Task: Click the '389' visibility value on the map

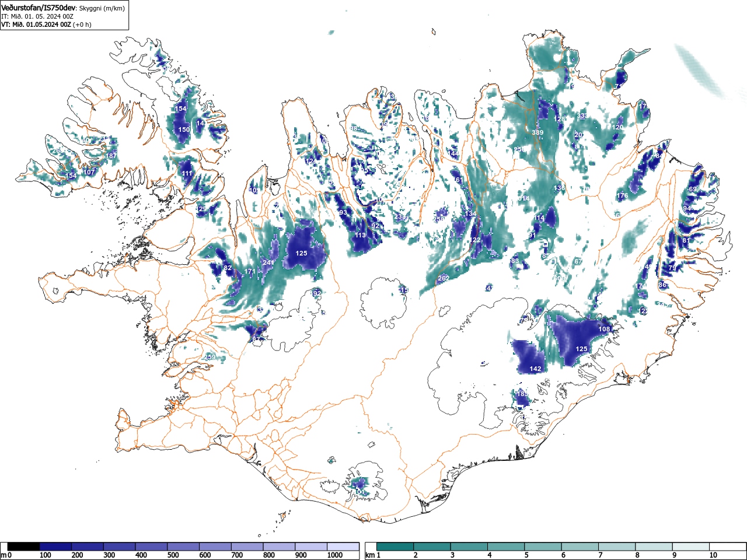Action: click(537, 133)
